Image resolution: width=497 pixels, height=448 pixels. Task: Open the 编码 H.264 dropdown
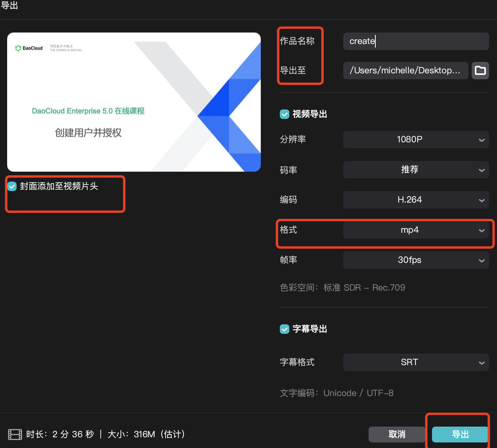tap(415, 200)
